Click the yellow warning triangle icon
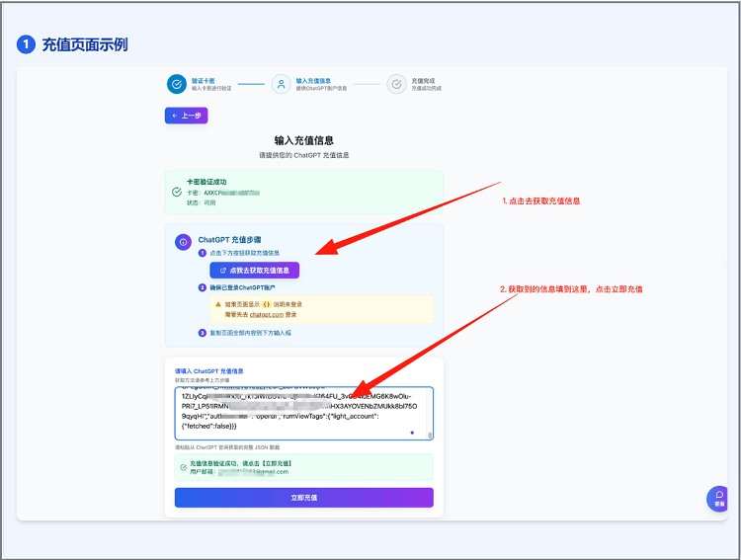The image size is (741, 560). pos(218,304)
